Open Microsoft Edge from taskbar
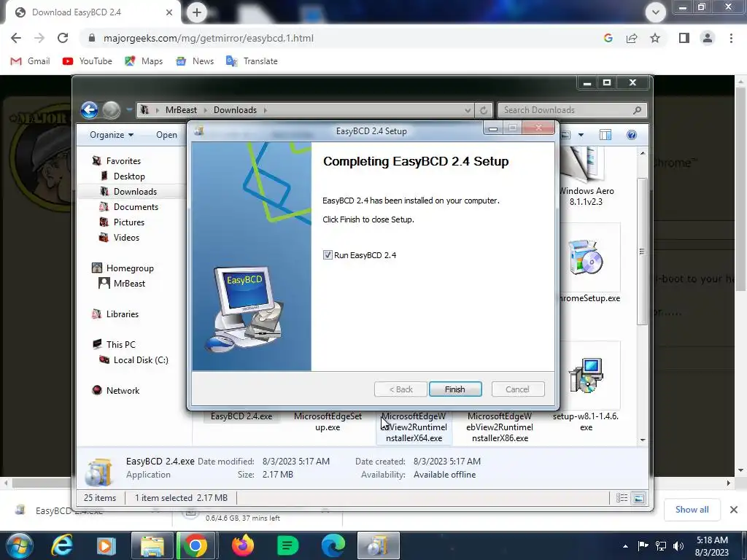The width and height of the screenshot is (747, 560). 333,545
